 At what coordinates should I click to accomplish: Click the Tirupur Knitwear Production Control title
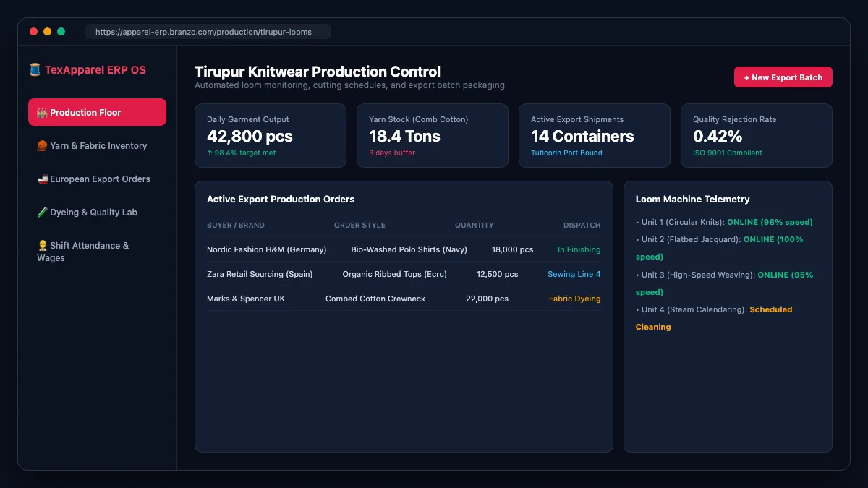pyautogui.click(x=318, y=72)
